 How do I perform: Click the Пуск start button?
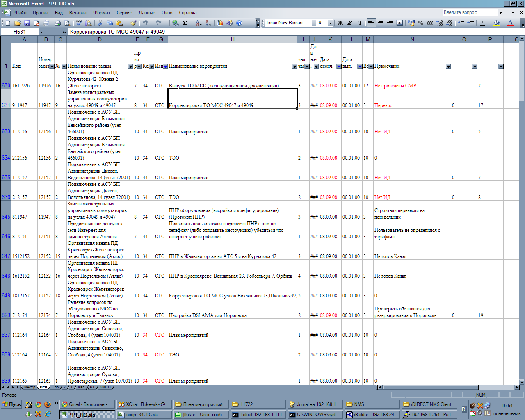[x=12, y=404]
